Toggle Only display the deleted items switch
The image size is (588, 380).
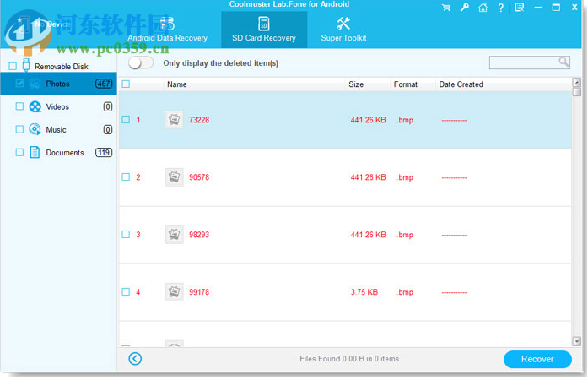[x=141, y=62]
